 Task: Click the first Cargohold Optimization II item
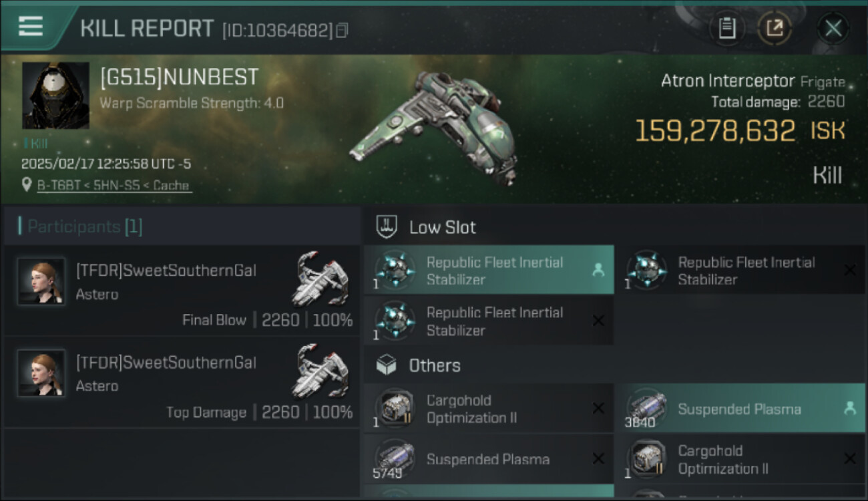[x=489, y=409]
